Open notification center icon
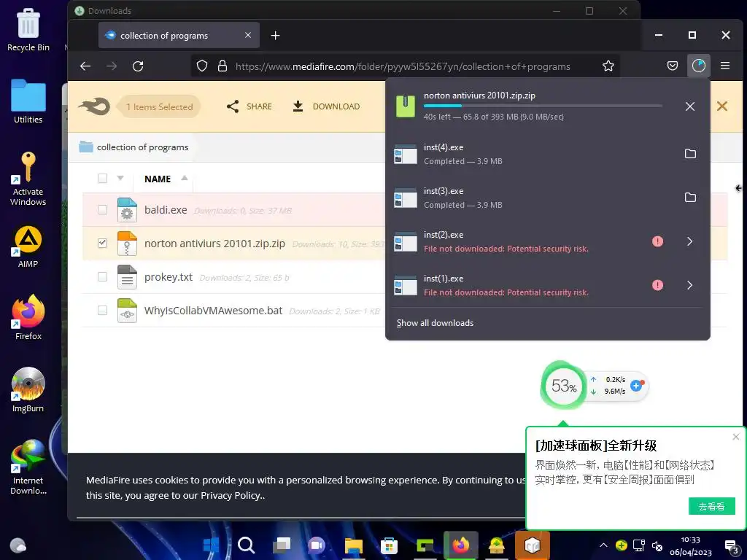The height and width of the screenshot is (560, 747). tap(731, 546)
